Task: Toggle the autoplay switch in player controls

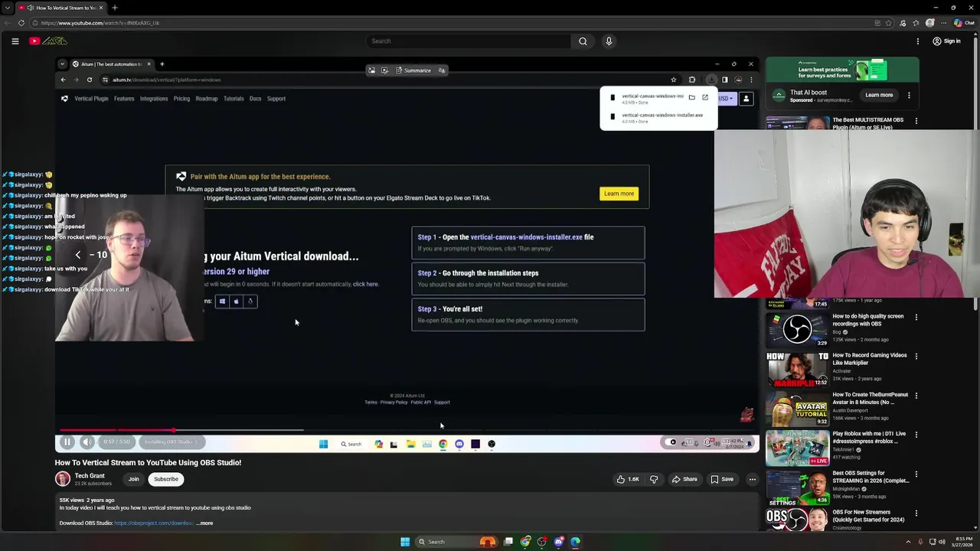Action: (671, 442)
